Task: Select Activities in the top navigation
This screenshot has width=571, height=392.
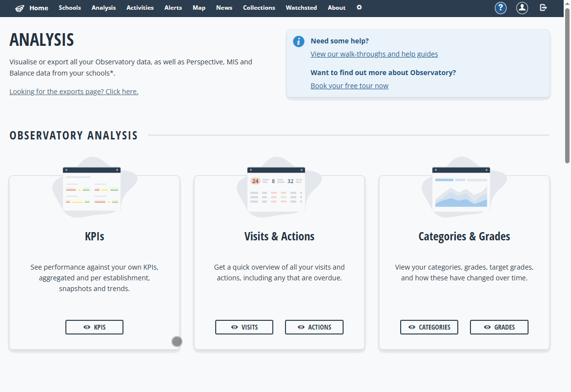Action: click(x=140, y=8)
